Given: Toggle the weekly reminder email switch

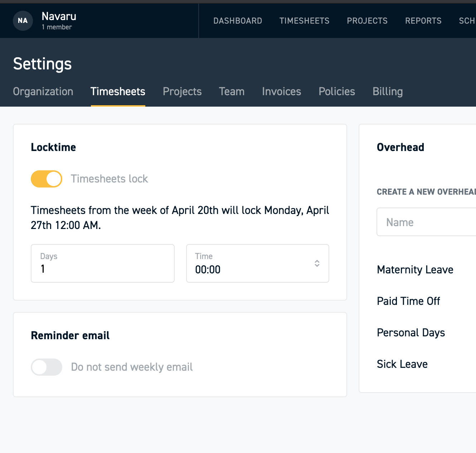Looking at the screenshot, I should tap(46, 367).
